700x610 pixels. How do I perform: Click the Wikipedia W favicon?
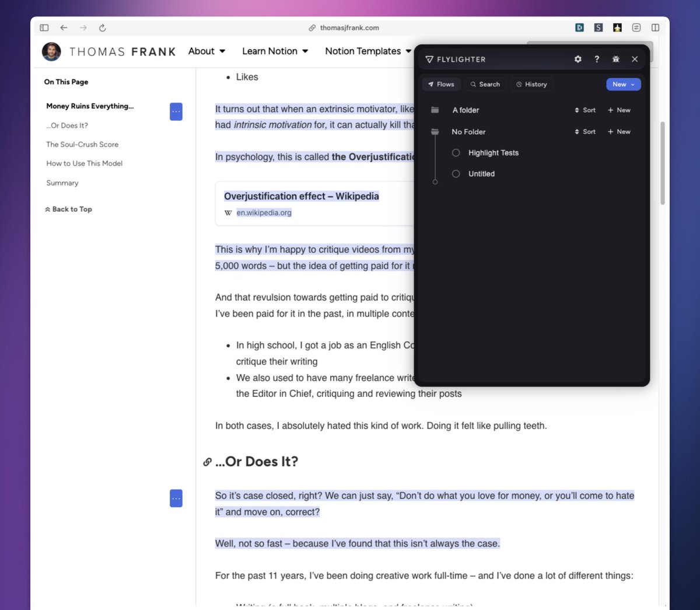(228, 213)
